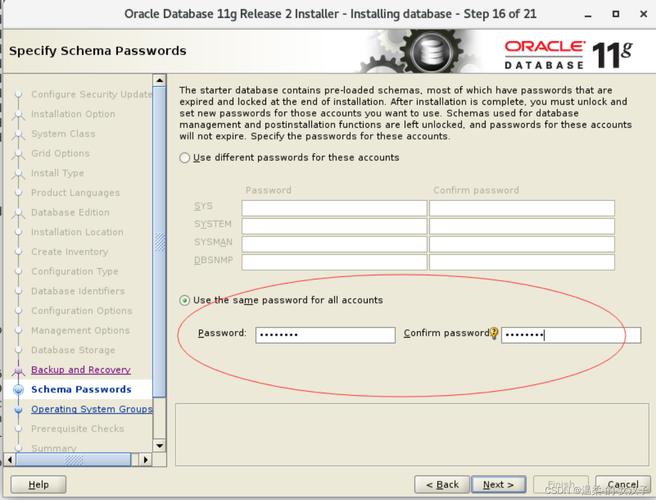This screenshot has height=500, width=656.
Task: Click the Installation Location step
Action: click(x=77, y=232)
